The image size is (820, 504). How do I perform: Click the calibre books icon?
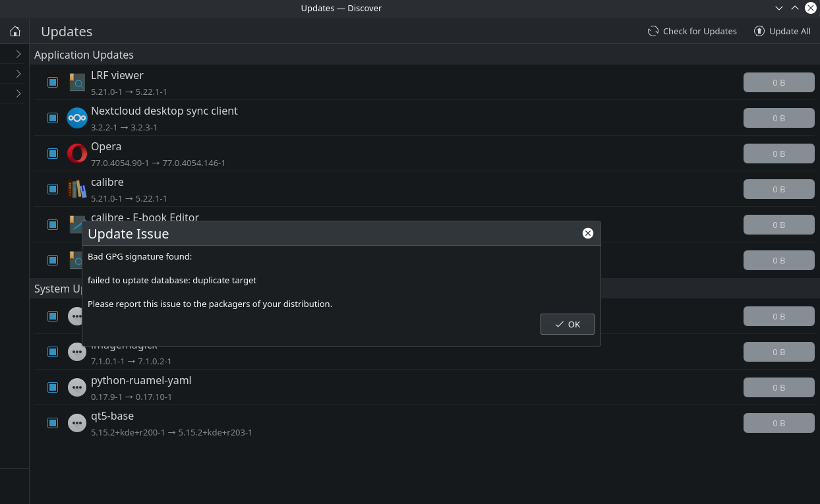(x=77, y=188)
